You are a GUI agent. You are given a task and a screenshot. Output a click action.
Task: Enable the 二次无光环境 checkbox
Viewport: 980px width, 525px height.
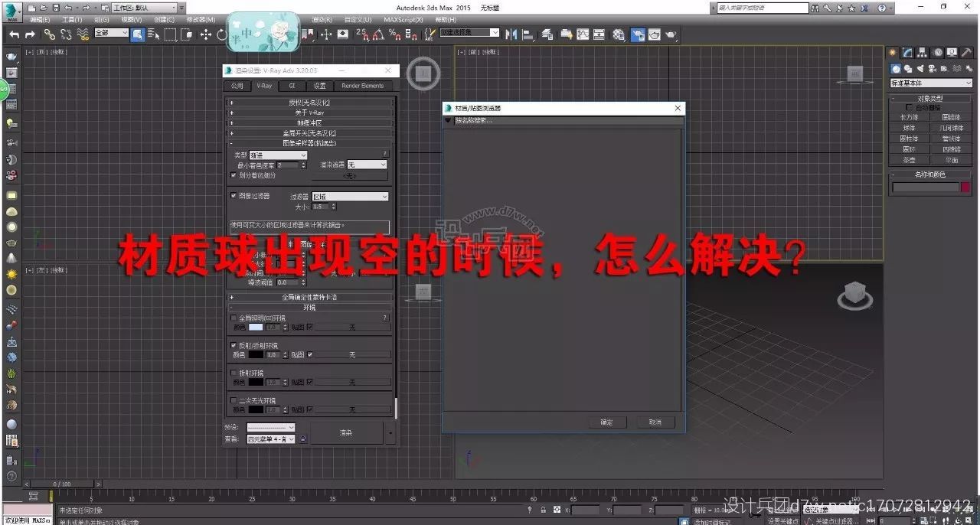pyautogui.click(x=234, y=400)
